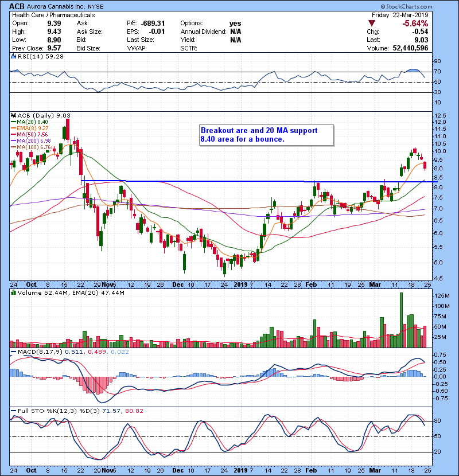Viewport: 459px width, 476px height.
Task: Click the MACD signal value 0.489
Action: 97,352
